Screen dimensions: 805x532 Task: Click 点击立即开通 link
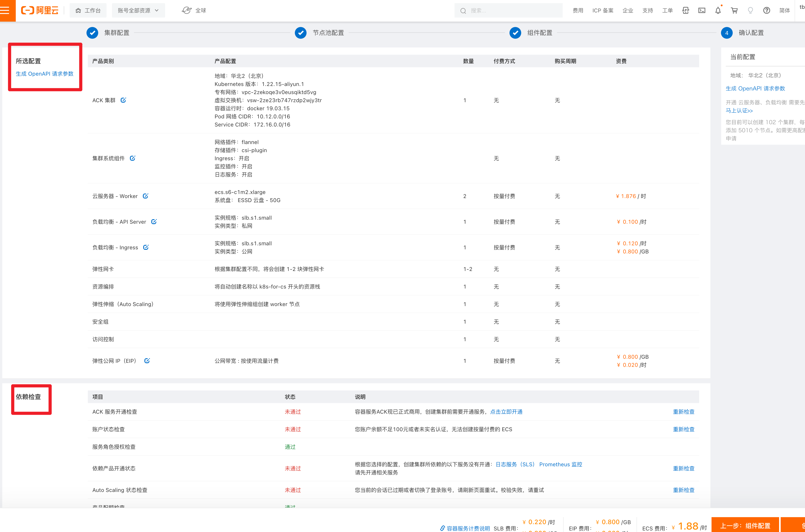(x=506, y=412)
